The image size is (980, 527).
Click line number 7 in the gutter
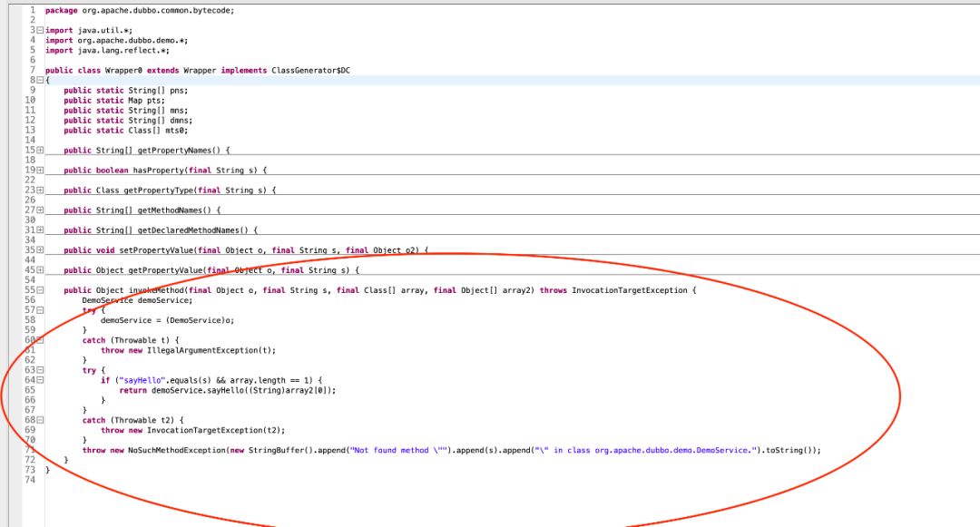(x=33, y=70)
